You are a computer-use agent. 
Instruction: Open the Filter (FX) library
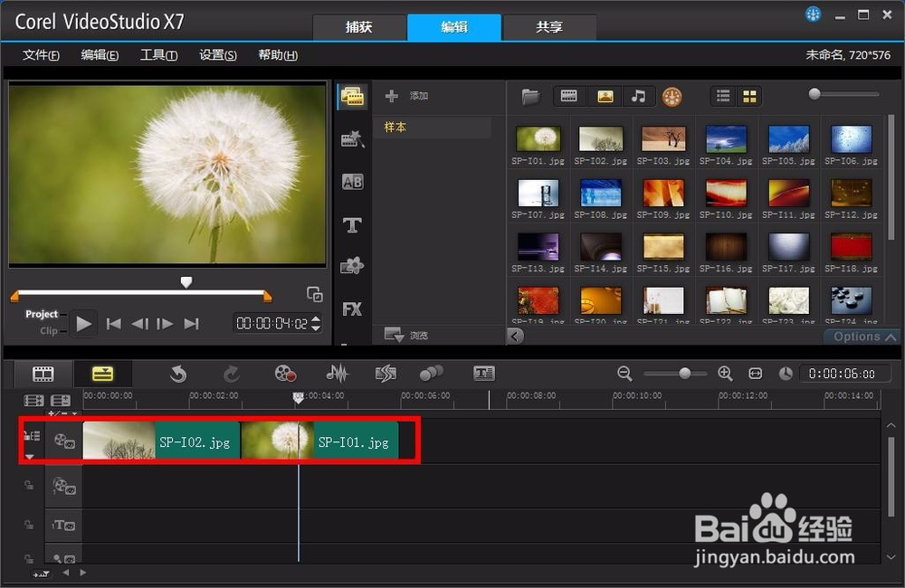352,309
